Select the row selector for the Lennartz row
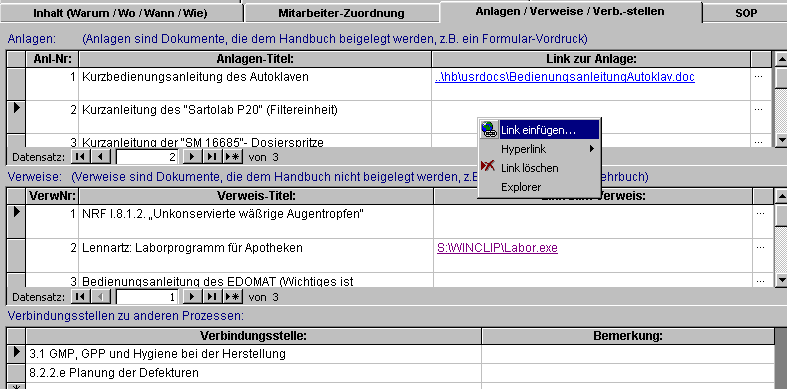This screenshot has height=389, width=787. pyautogui.click(x=16, y=255)
